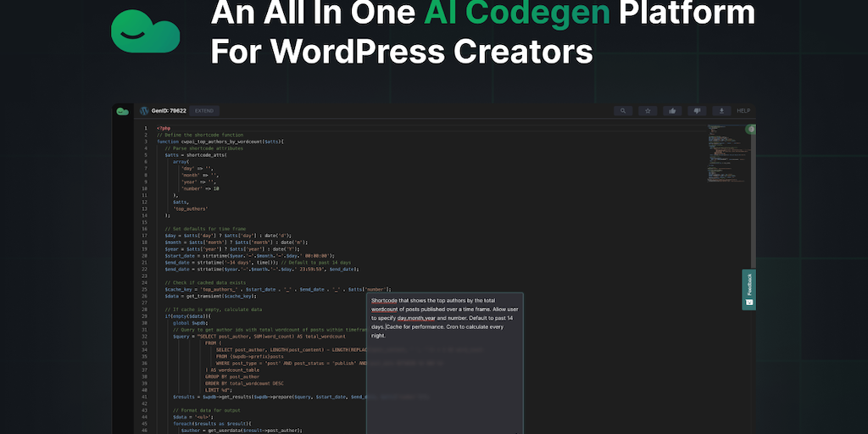Give a thumbs down rating
Viewport: 868px width, 434px height.
coord(697,111)
